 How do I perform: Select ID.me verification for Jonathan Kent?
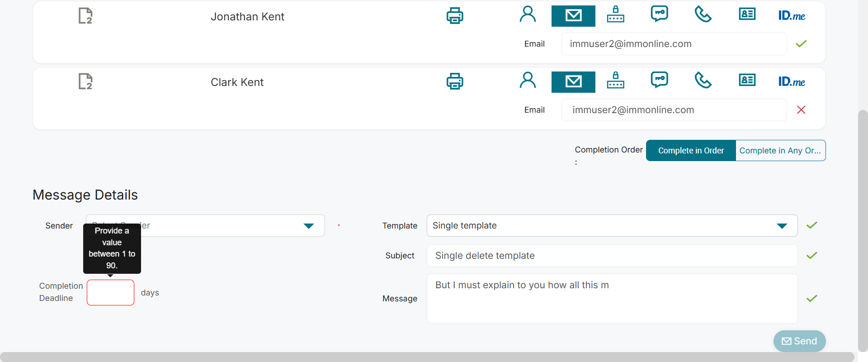(x=792, y=16)
